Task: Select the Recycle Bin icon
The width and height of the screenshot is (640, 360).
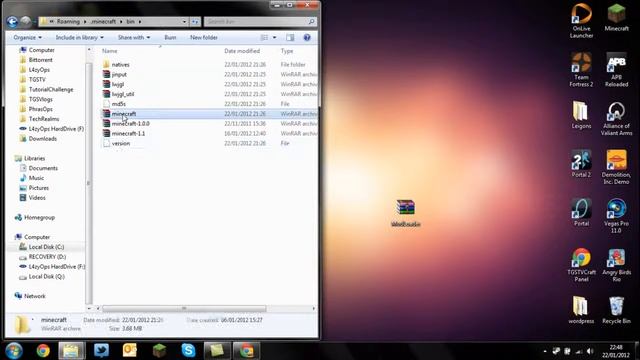Action: pos(616,310)
